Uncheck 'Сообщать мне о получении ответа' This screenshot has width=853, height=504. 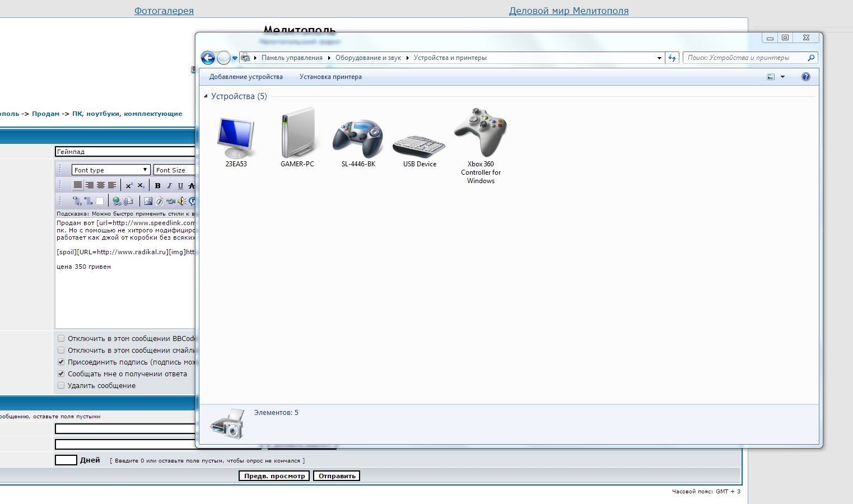[x=61, y=374]
